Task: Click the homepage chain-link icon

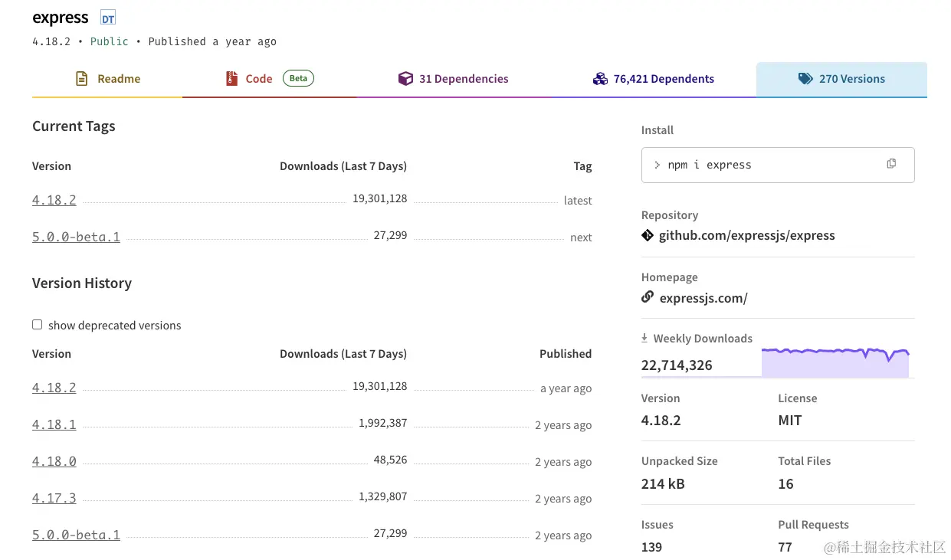Action: [x=648, y=297]
